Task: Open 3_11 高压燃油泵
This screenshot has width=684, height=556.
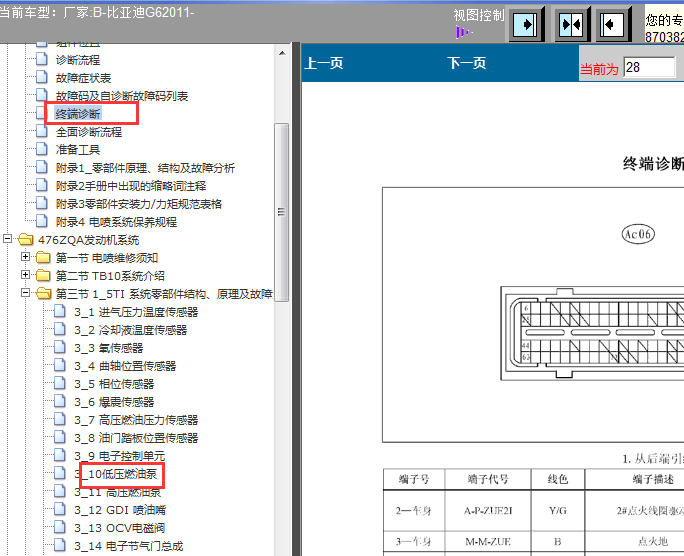Action: pyautogui.click(x=117, y=492)
